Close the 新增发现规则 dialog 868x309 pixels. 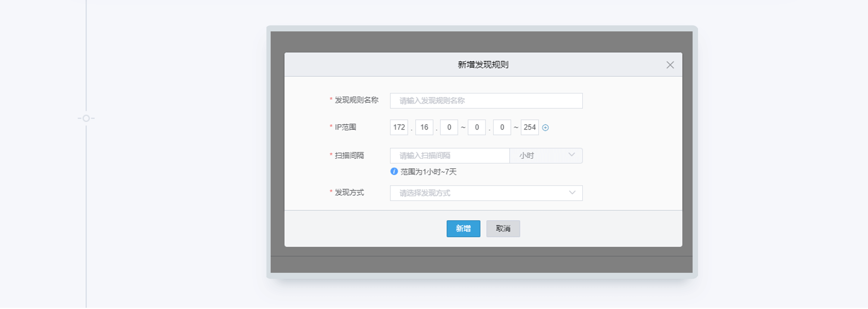pos(670,65)
